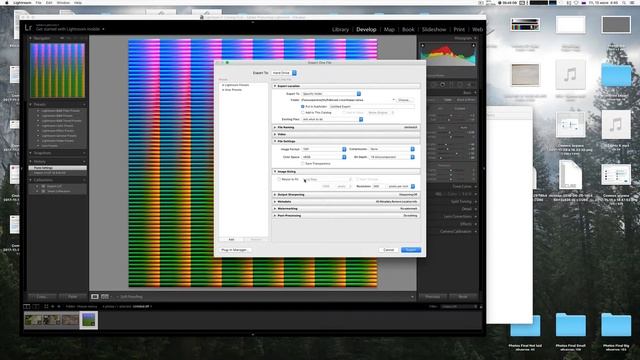The height and width of the screenshot is (360, 640).
Task: Open the Compression dropdown
Action: [392, 149]
